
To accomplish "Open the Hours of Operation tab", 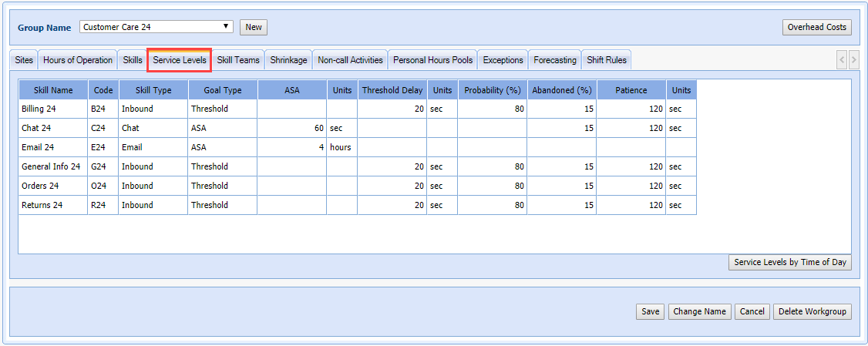I will 78,60.
